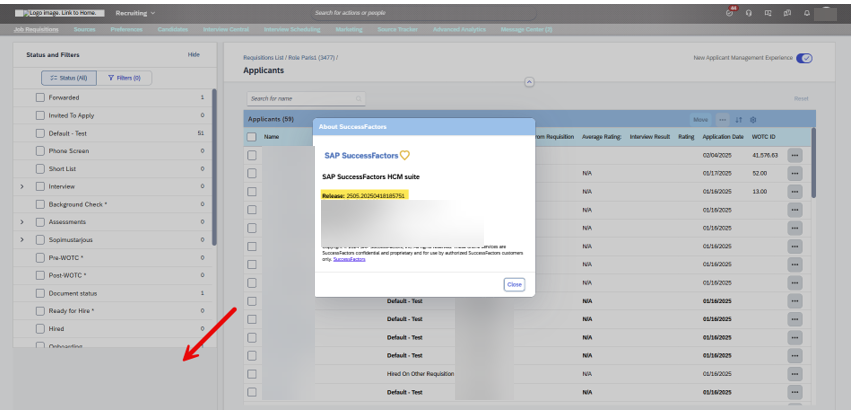Click the applicants table vertical scrollbar
Image resolution: width=851 pixels, height=411 pixels.
click(813, 163)
